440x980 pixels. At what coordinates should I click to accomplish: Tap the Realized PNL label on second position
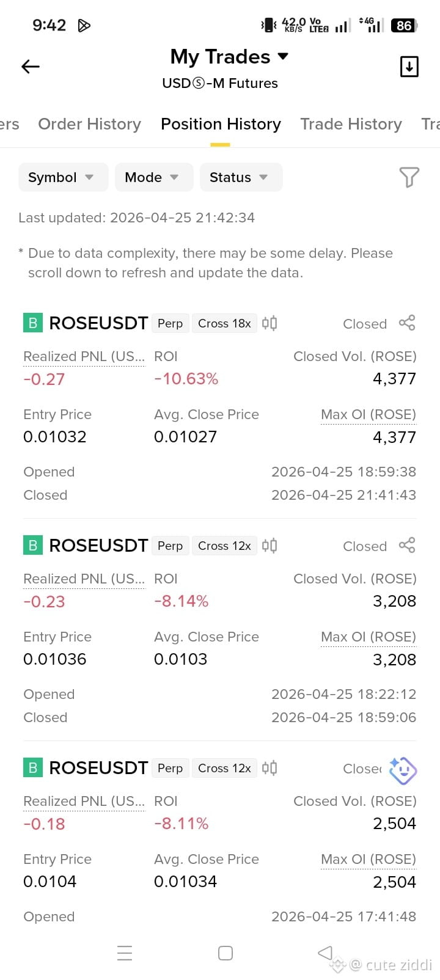click(84, 579)
